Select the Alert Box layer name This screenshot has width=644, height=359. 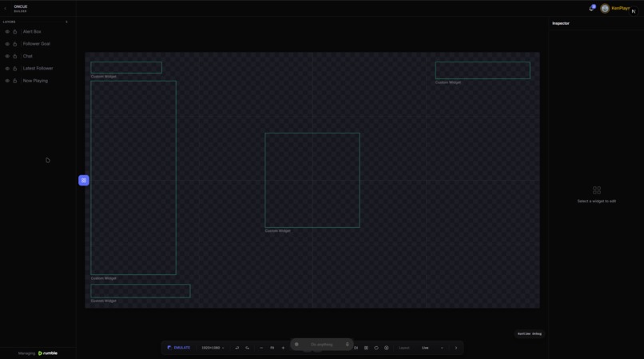pyautogui.click(x=32, y=32)
